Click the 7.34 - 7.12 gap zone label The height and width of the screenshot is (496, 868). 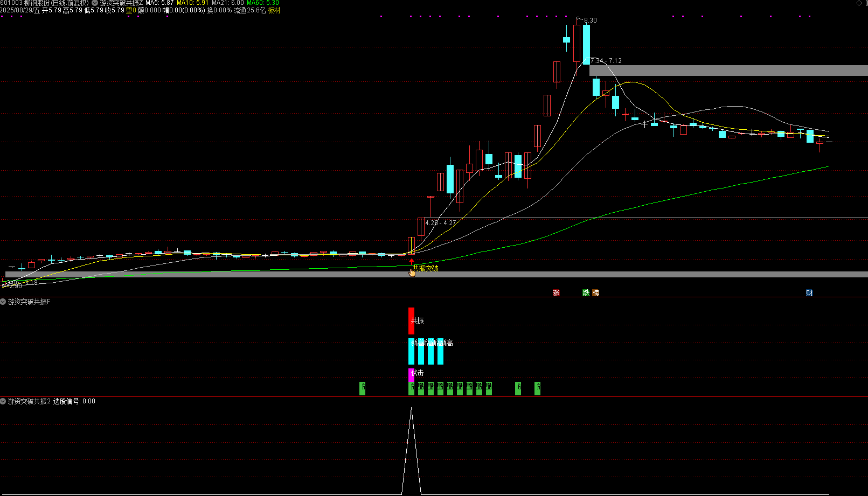[x=606, y=61]
